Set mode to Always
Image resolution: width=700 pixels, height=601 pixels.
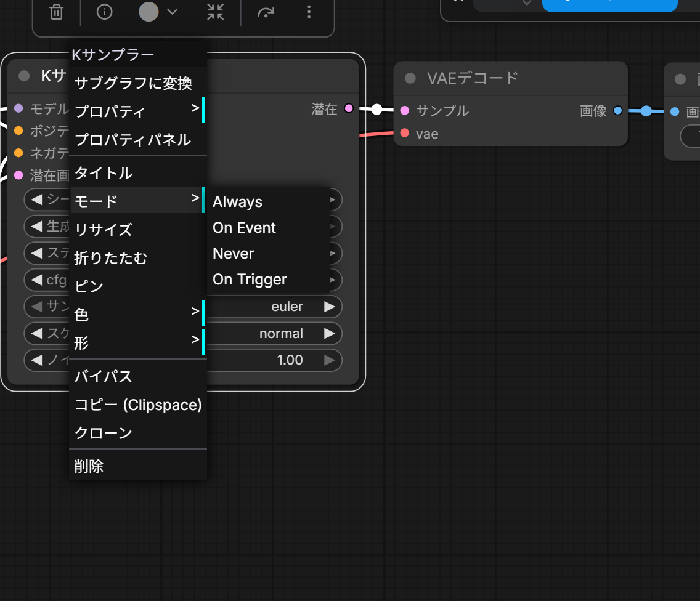click(269, 202)
